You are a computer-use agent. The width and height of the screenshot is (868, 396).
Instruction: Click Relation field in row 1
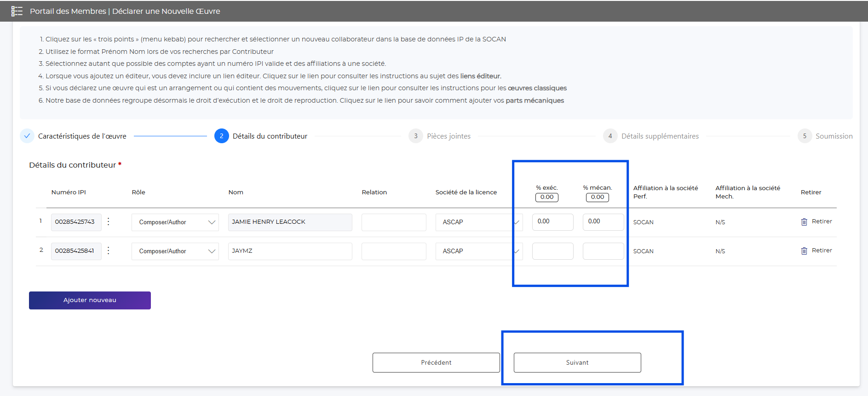coord(393,222)
